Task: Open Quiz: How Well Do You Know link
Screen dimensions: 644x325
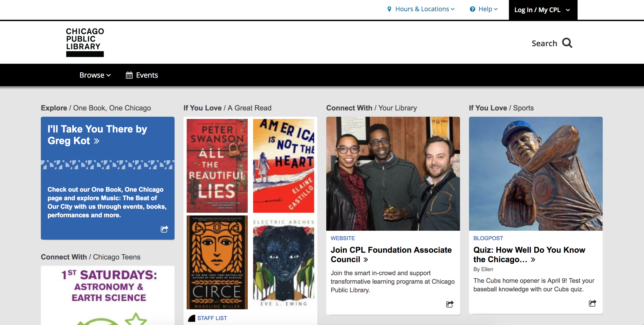Action: point(529,255)
